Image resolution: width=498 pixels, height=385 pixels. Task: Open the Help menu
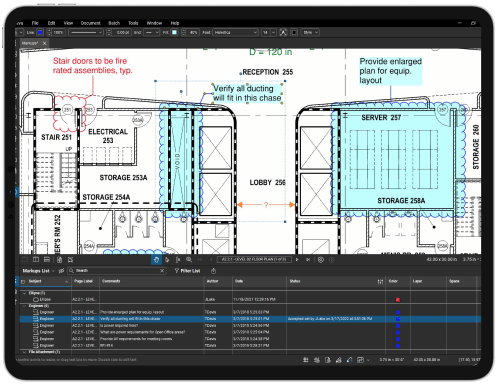[x=175, y=23]
